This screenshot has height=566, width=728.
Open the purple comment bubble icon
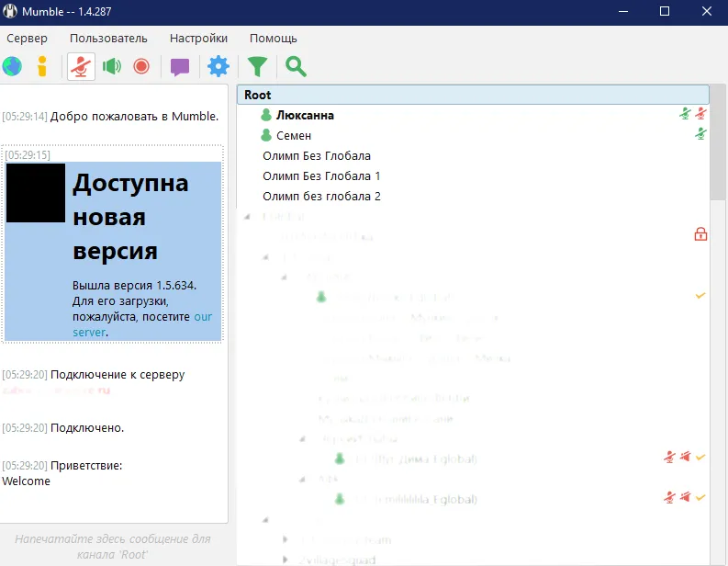tap(180, 67)
